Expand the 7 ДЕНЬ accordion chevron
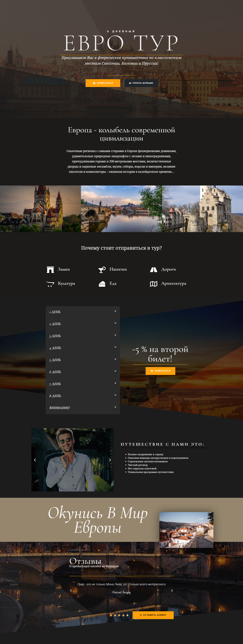Viewport: 243px width, 644px height. tap(115, 383)
